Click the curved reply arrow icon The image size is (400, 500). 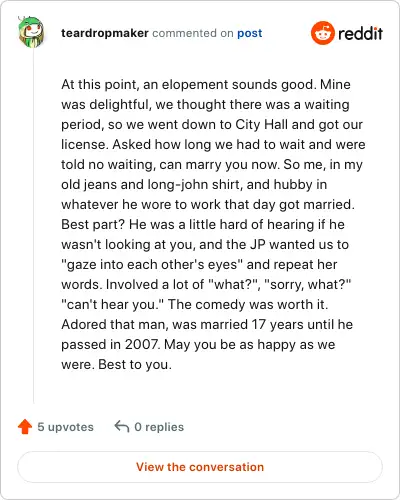click(x=122, y=426)
